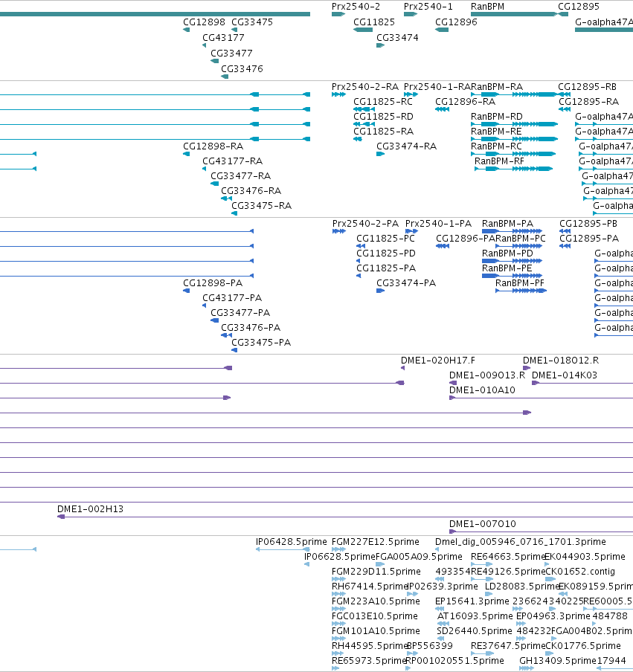Open transcript CG12898-RA
The image size is (633, 672).
click(x=213, y=146)
